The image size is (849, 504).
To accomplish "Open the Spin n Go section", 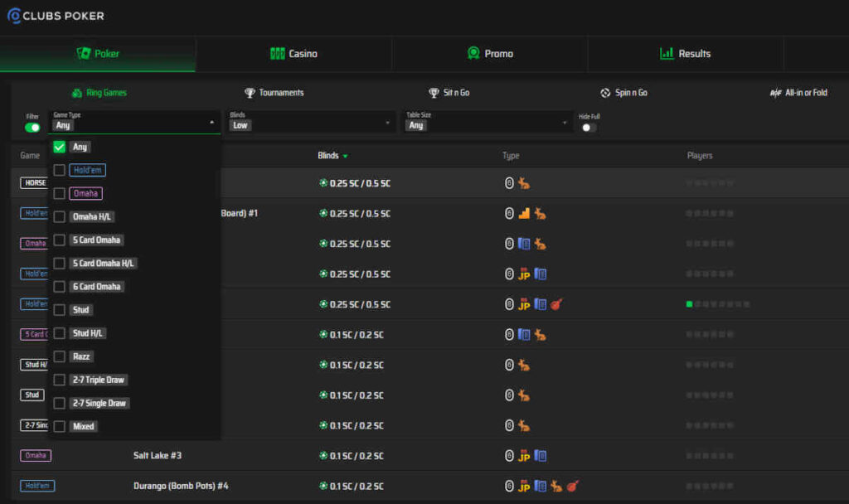I will (x=623, y=93).
